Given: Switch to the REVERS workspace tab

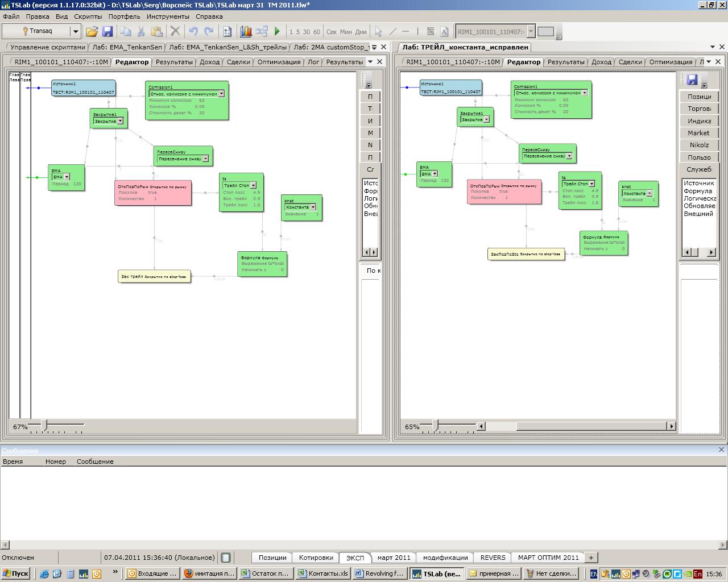Looking at the screenshot, I should [493, 558].
